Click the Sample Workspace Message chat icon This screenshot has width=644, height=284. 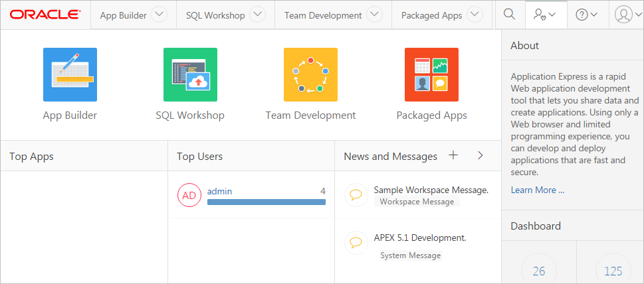(356, 195)
